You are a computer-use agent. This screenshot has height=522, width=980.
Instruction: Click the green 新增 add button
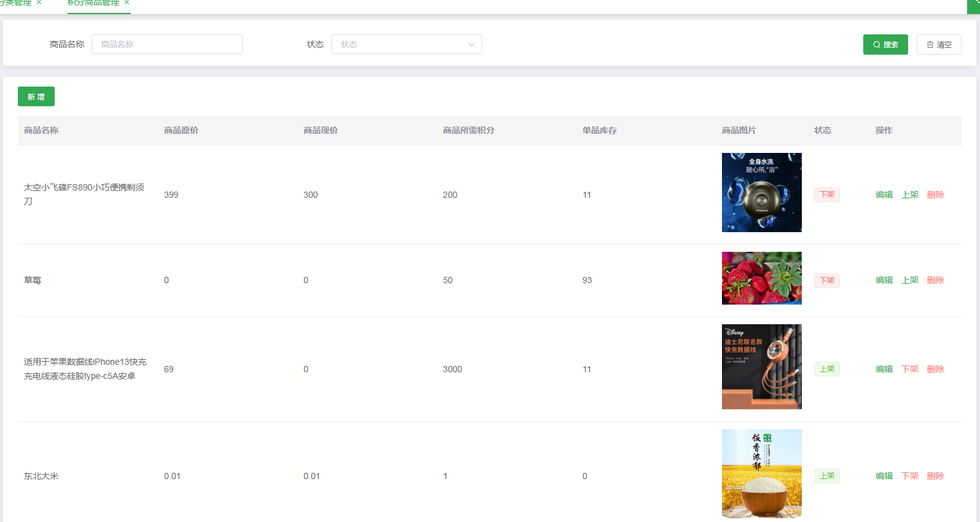pyautogui.click(x=36, y=96)
